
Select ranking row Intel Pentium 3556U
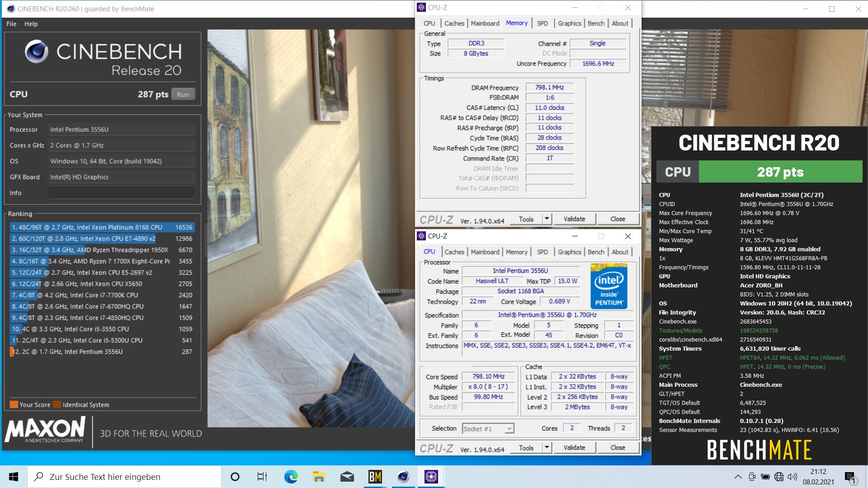[102, 352]
